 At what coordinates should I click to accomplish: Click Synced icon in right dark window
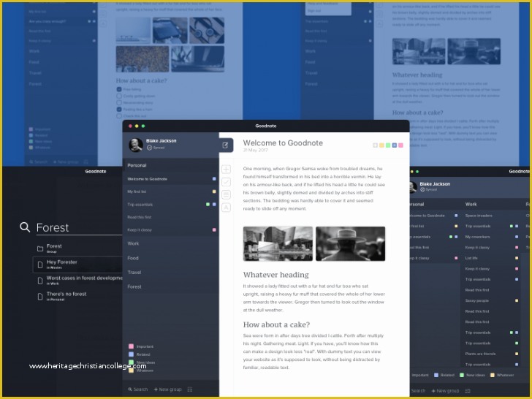click(422, 190)
